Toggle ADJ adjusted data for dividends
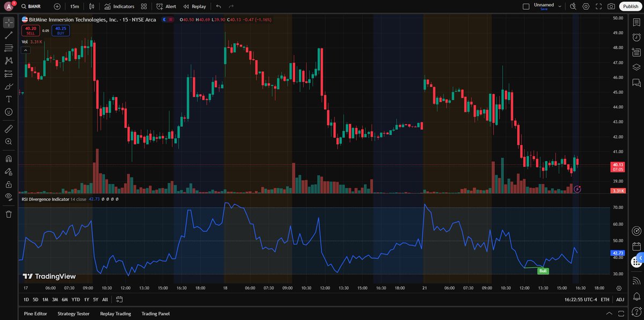 pos(620,300)
